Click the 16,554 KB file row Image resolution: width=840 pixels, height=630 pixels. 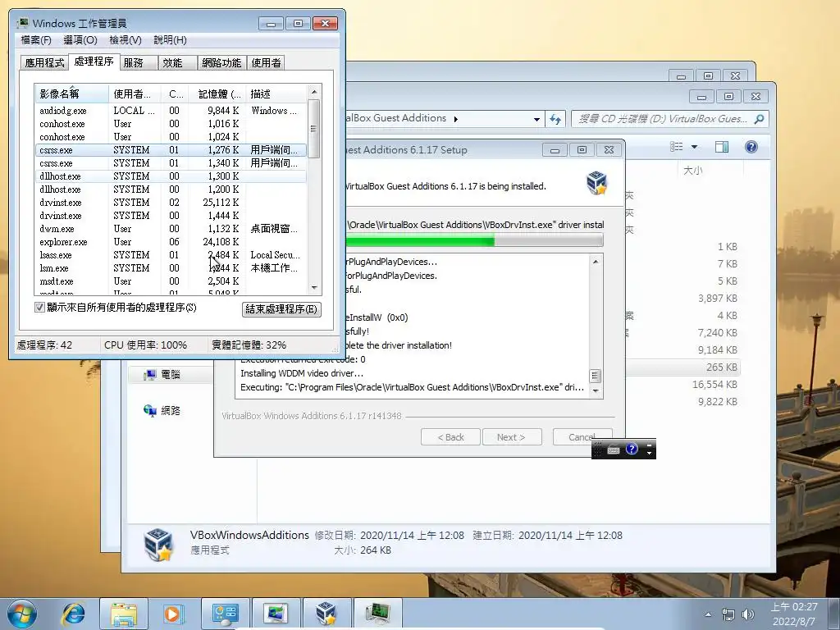(683, 385)
